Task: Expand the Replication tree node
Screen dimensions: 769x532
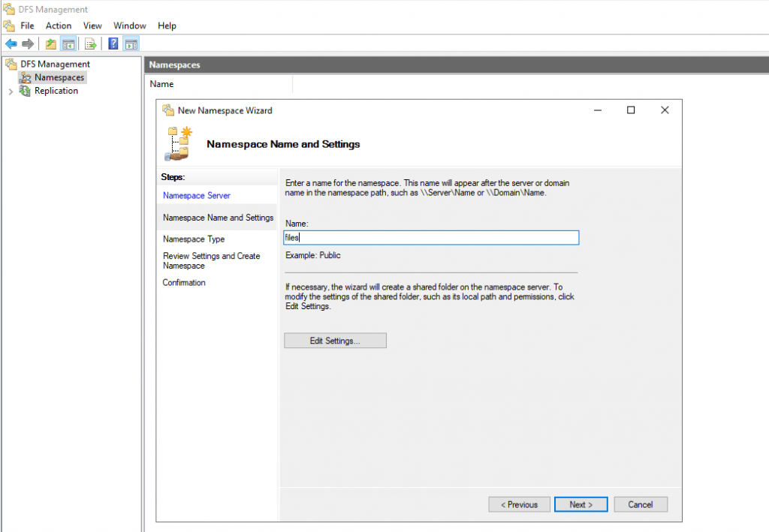Action: pyautogui.click(x=11, y=91)
